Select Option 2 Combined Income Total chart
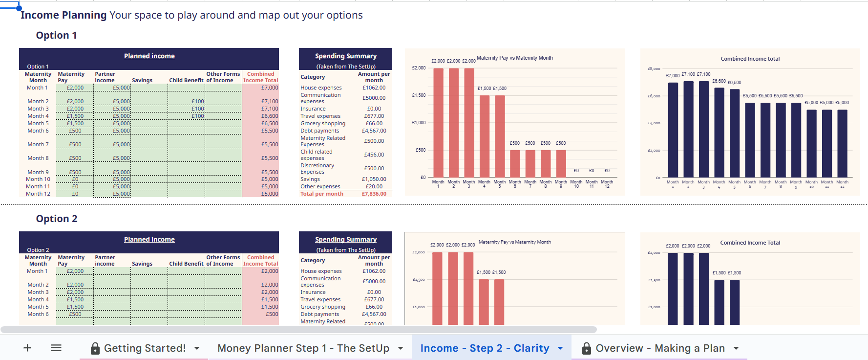 (750, 279)
